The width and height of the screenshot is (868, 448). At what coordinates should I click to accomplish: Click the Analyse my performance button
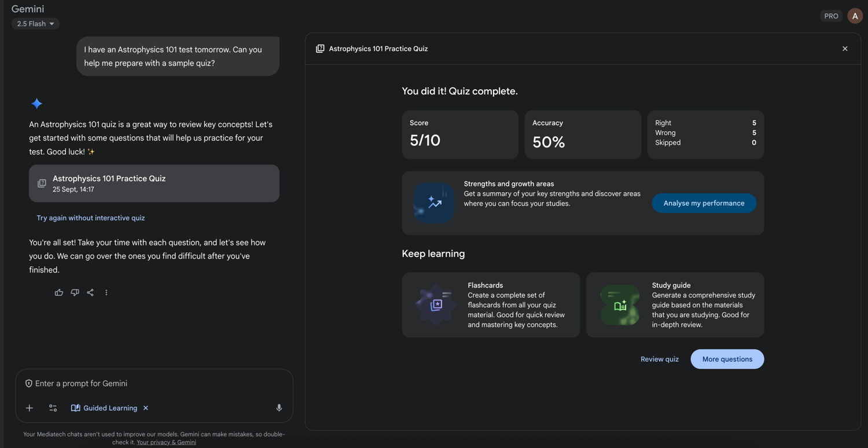[704, 203]
